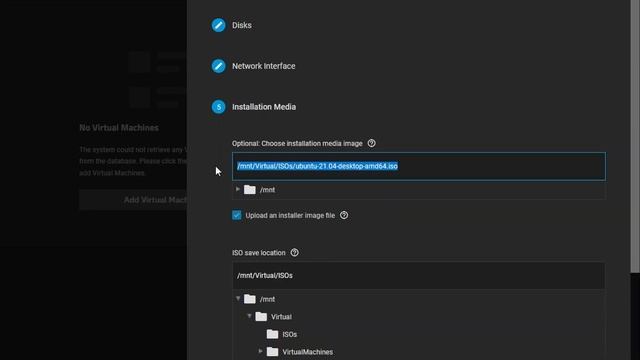Click the Disks step edit icon
This screenshot has height=360, width=640.
pyautogui.click(x=218, y=25)
